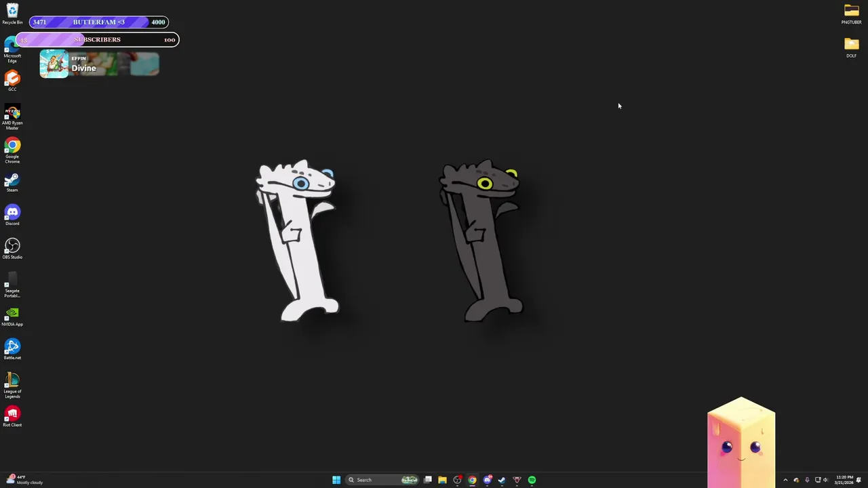868x488 pixels.
Task: Select the Discord desktop shortcut
Action: click(12, 216)
